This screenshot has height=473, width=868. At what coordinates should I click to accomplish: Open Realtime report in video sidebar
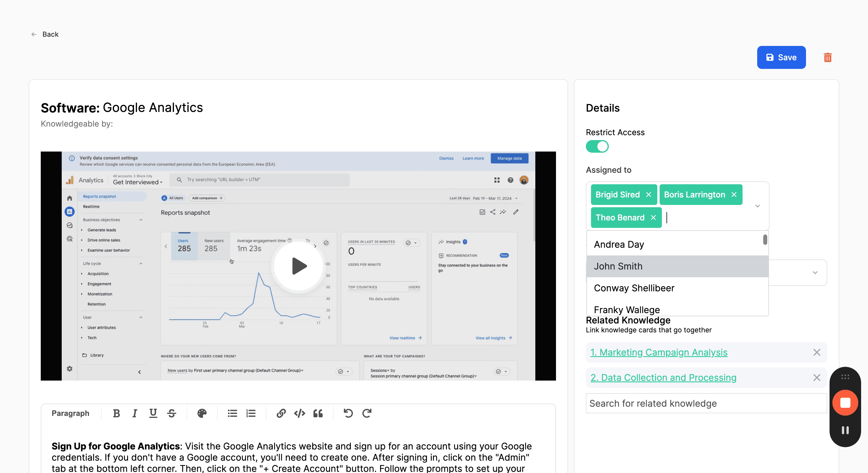pos(91,207)
